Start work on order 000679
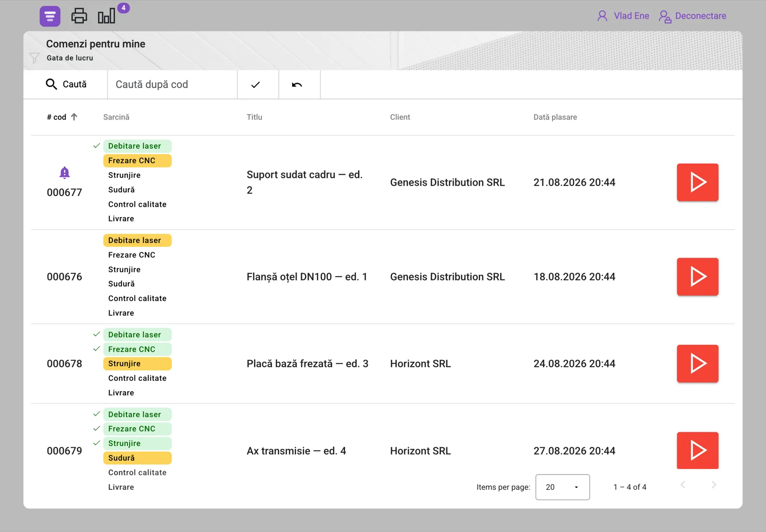This screenshot has height=532, width=766. (698, 451)
